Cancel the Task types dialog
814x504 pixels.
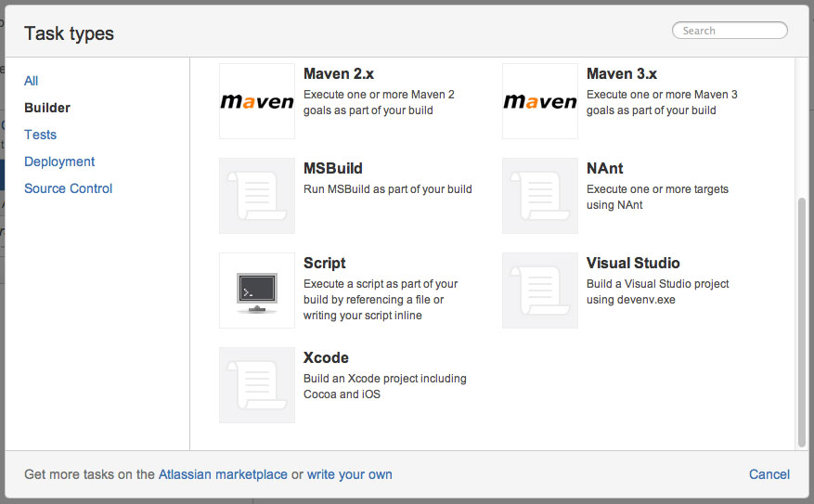[x=769, y=474]
